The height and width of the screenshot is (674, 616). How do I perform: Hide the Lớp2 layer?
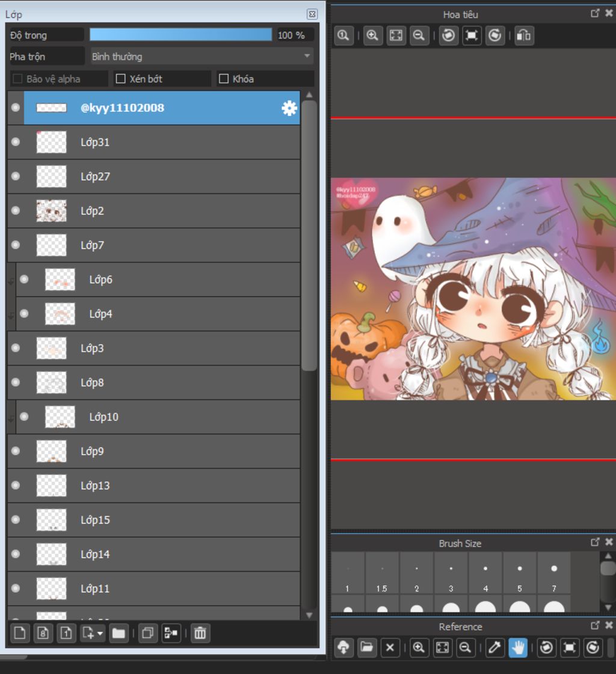pyautogui.click(x=16, y=210)
